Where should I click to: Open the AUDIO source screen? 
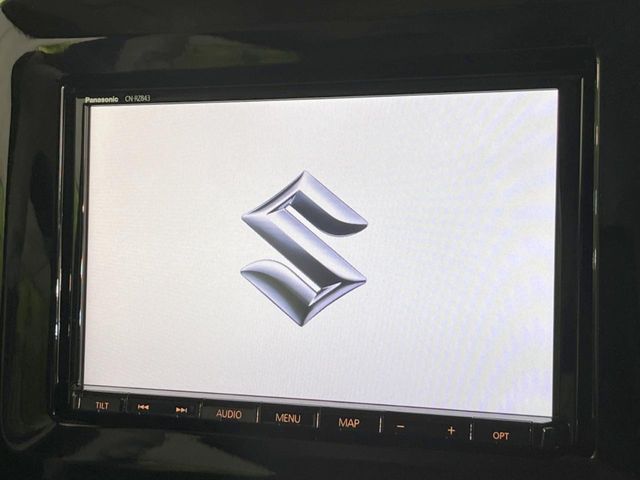point(229,413)
